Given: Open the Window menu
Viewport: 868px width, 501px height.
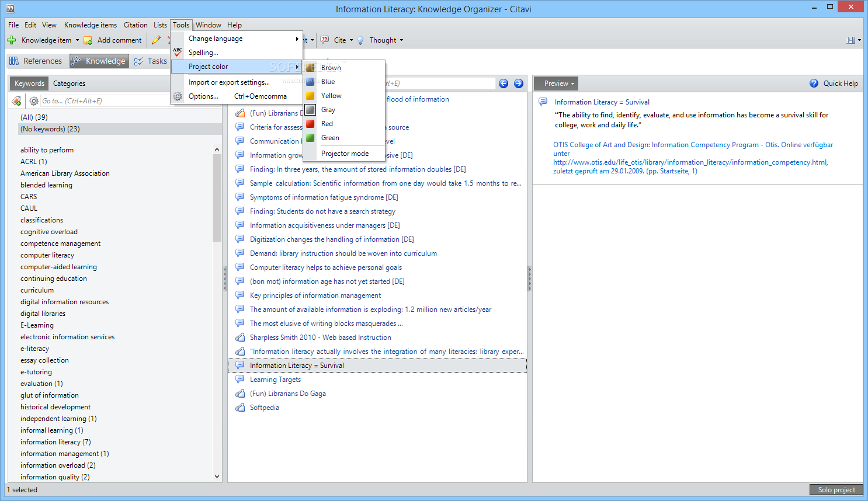Looking at the screenshot, I should [208, 25].
